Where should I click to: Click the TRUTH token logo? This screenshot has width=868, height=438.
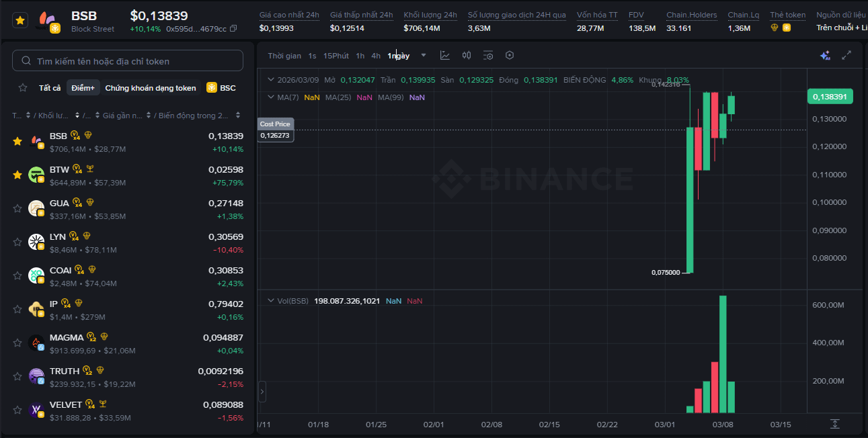point(36,376)
